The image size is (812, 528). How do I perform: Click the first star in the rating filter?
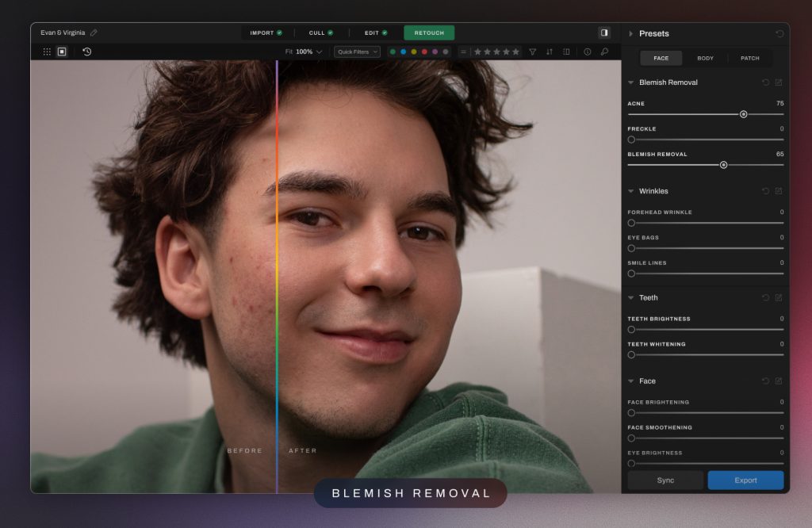(x=478, y=52)
